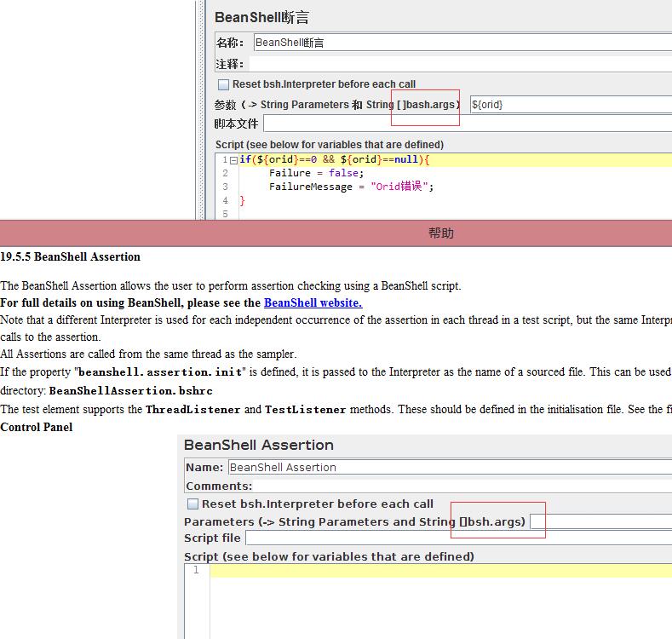Open the BeanShell website link
Viewport: 672px width, 639px height.
pos(313,302)
